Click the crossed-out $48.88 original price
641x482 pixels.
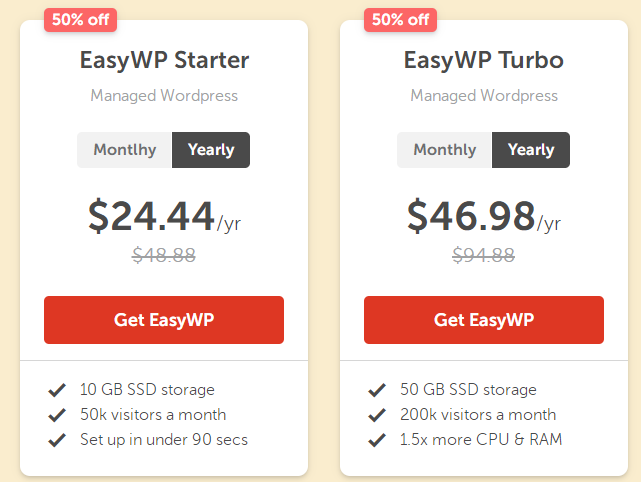(x=164, y=255)
